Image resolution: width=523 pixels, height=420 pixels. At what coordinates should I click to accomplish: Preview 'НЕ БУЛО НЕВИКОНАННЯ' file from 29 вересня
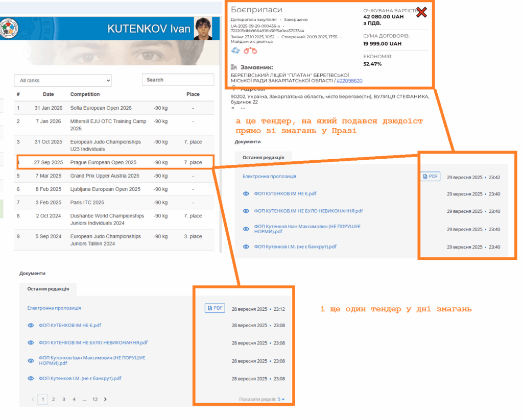click(246, 211)
